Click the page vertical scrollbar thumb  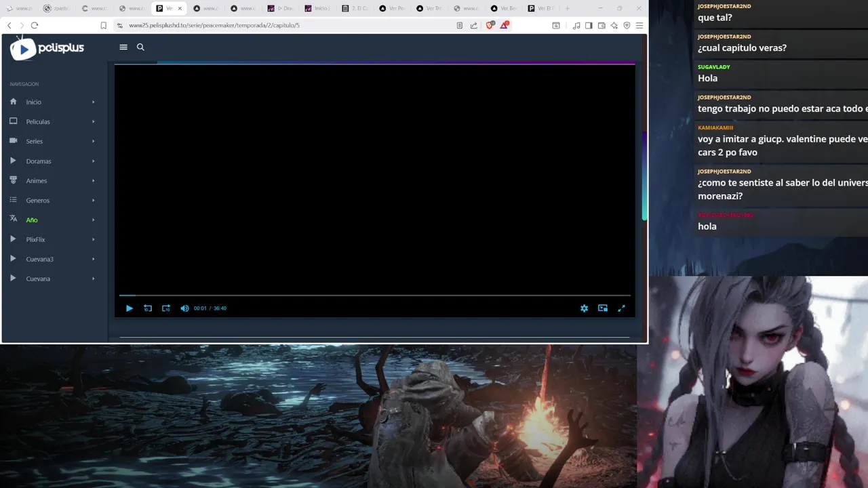point(644,176)
